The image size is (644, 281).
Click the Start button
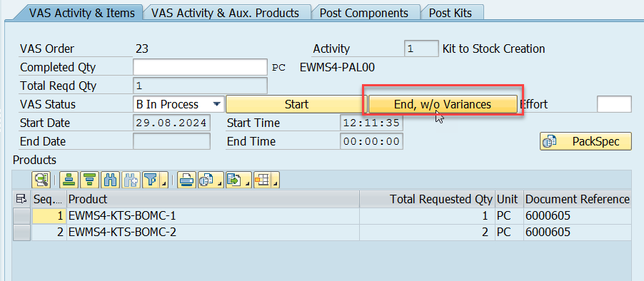click(x=296, y=104)
